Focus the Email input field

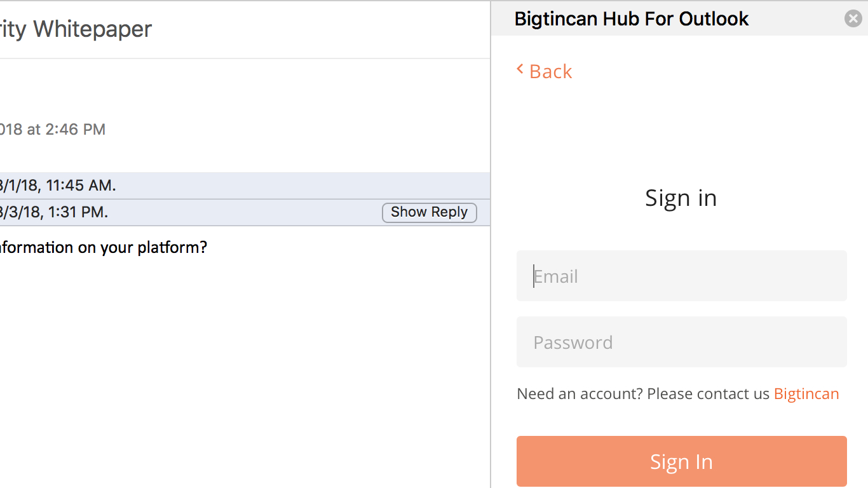click(x=681, y=276)
